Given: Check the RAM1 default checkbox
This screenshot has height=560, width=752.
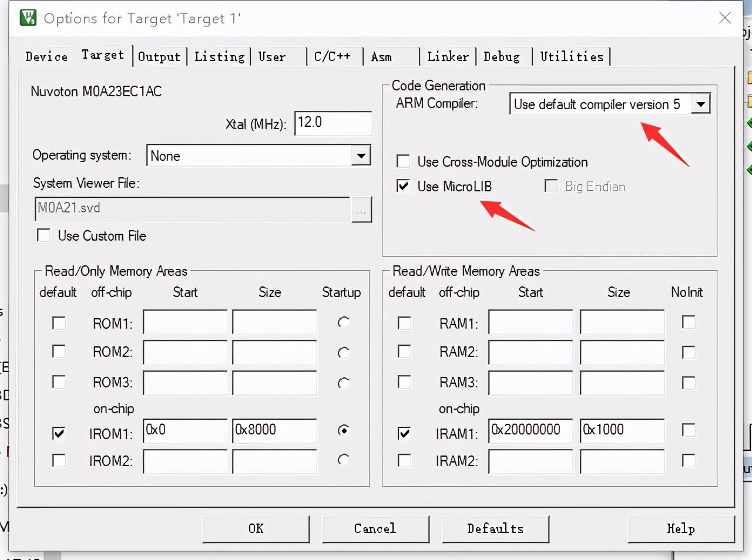Looking at the screenshot, I should pyautogui.click(x=404, y=323).
